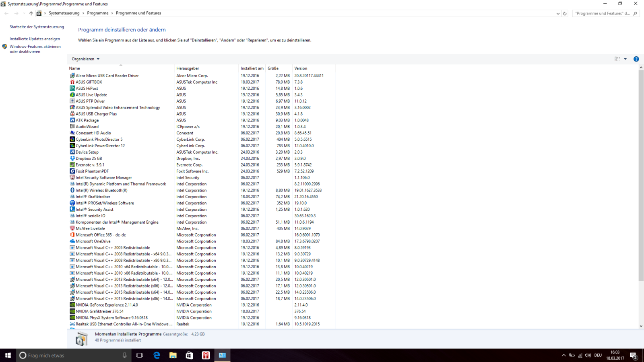Viewport: 644px width, 362px height.
Task: Open the Organisieren dropdown menu
Action: point(85,59)
